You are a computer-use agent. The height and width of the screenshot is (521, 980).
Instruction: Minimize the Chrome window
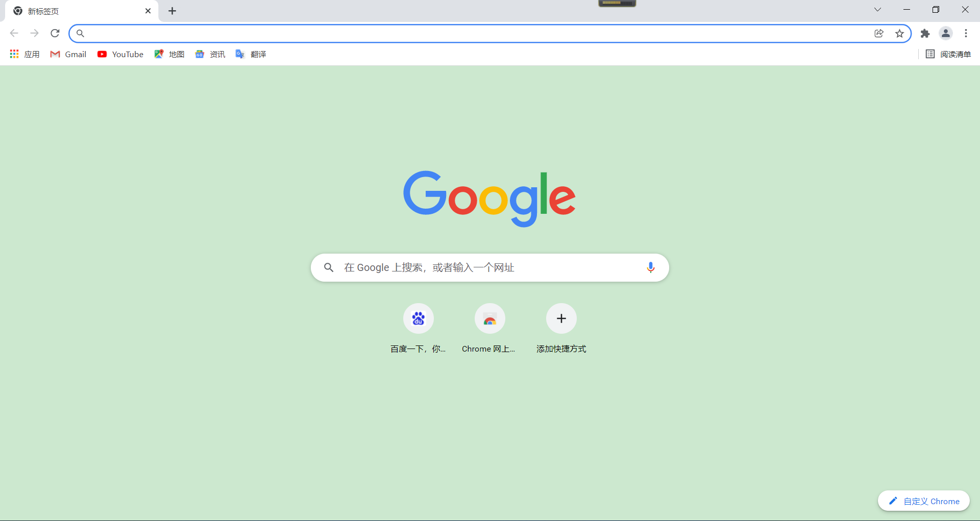point(906,10)
